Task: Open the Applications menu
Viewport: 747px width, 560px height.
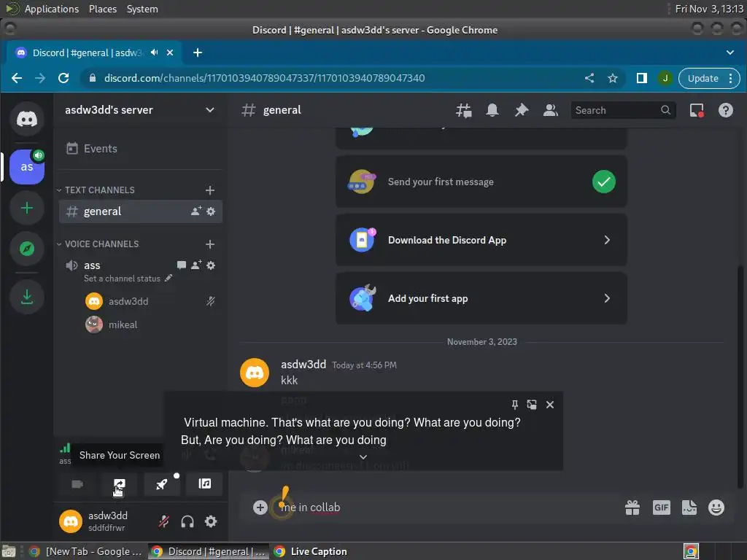Action: (x=52, y=9)
